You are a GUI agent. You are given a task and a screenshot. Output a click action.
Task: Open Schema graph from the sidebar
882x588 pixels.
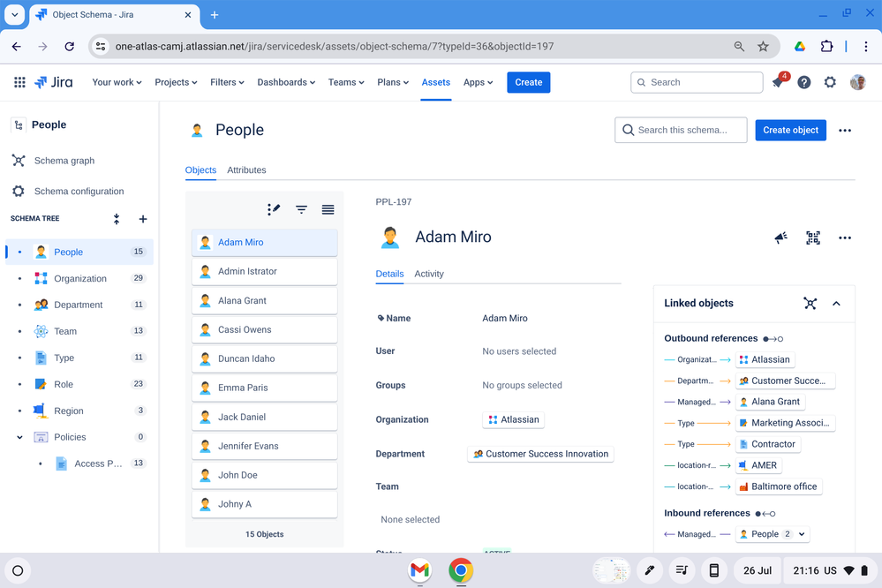64,161
